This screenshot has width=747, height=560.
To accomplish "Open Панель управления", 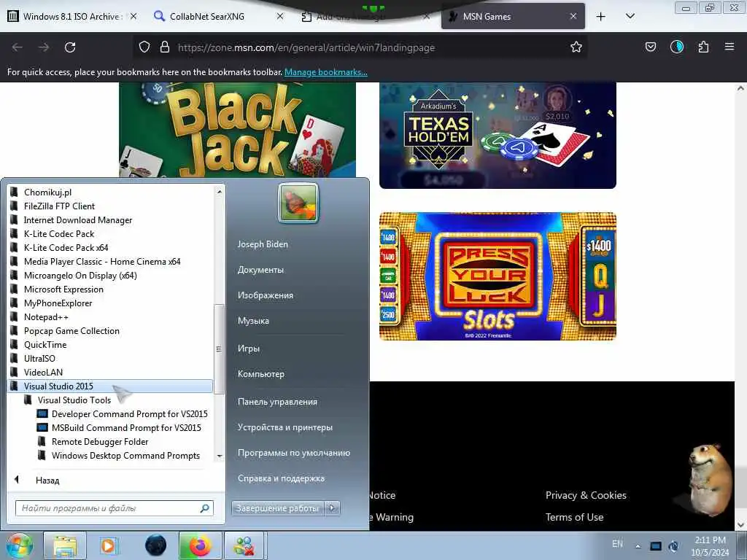I will coord(277,402).
